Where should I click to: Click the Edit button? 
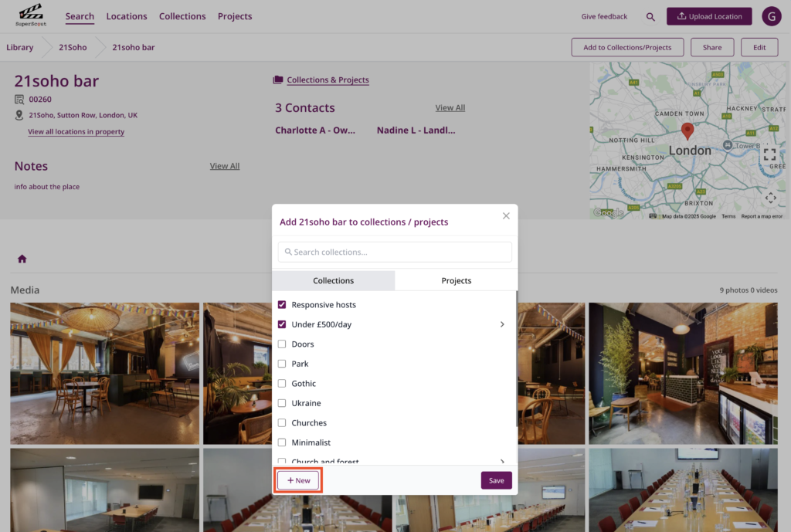tap(759, 47)
